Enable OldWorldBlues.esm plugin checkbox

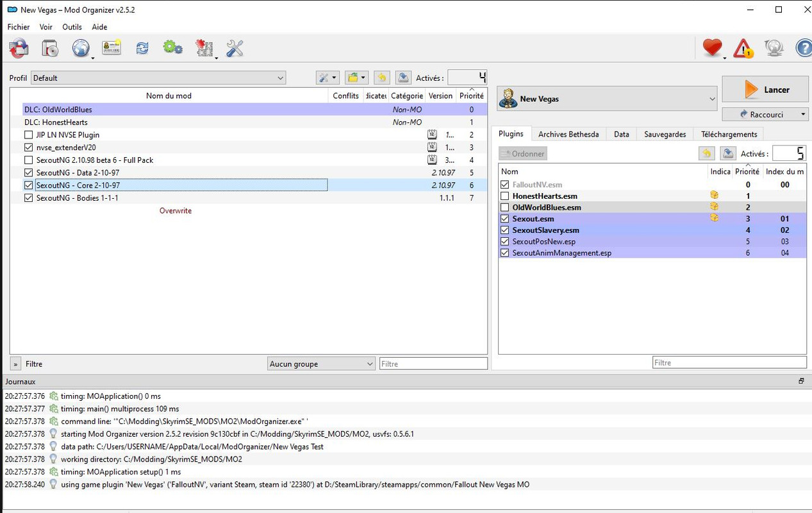(x=505, y=208)
